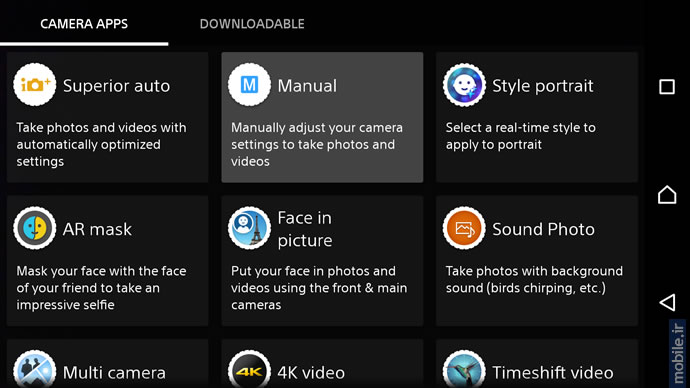Open the Timeshift video hummingbird icon
Screen dimensions: 690x388
tap(464, 369)
